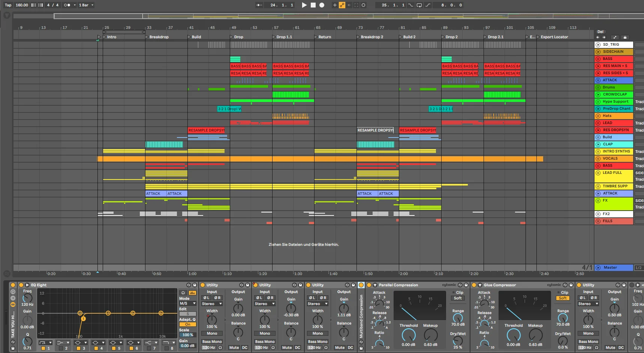Click the MIDI Arrangement Overdub plus icon
Viewport: 644px width, 353px height.
335,5
